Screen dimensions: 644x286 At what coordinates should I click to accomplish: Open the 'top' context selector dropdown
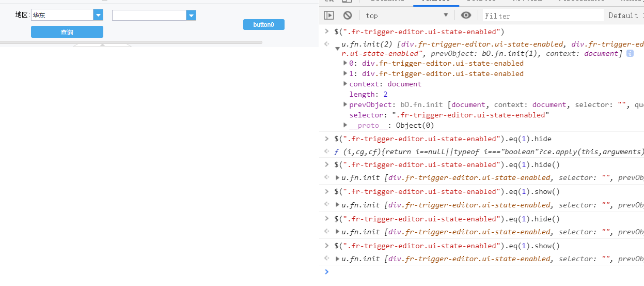pos(407,16)
